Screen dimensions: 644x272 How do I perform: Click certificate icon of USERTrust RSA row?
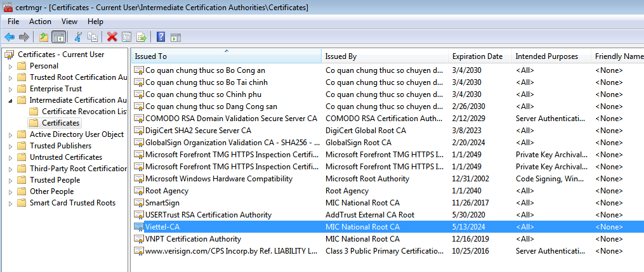click(x=139, y=215)
